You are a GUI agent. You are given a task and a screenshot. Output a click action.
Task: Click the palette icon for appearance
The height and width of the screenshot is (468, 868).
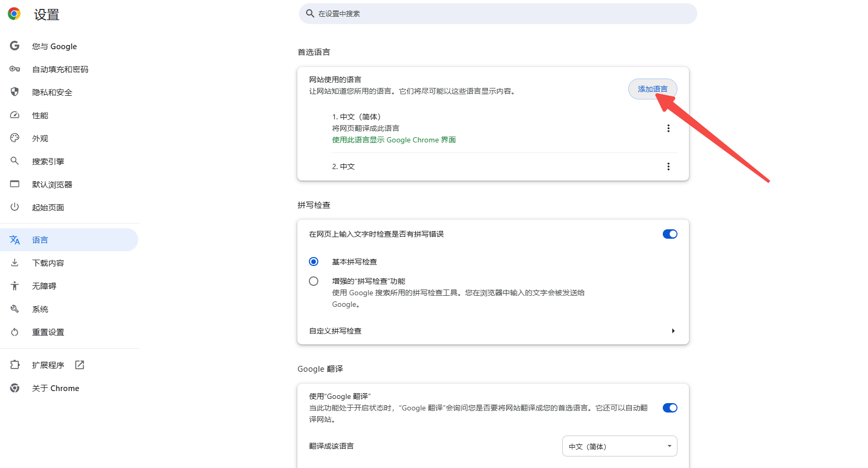point(15,138)
